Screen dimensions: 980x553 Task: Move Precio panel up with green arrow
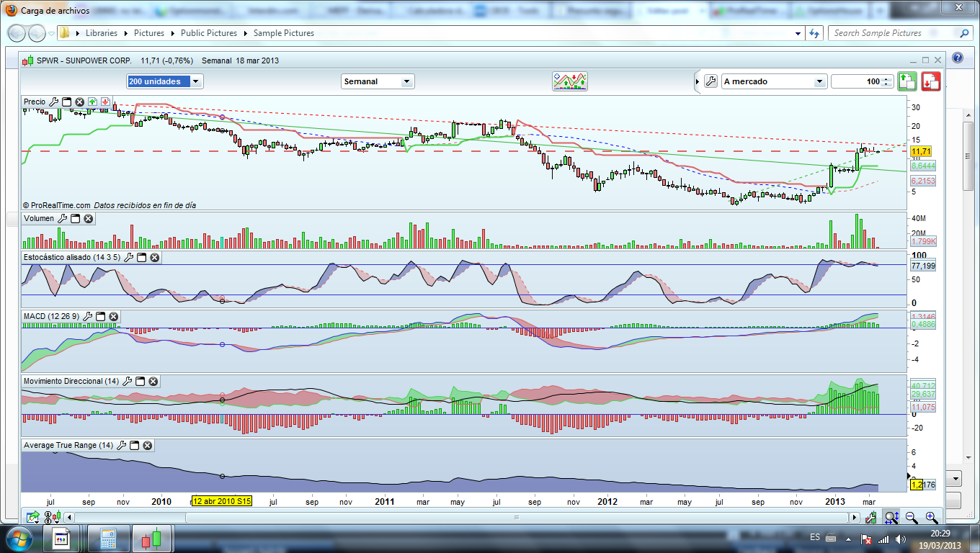click(x=92, y=102)
